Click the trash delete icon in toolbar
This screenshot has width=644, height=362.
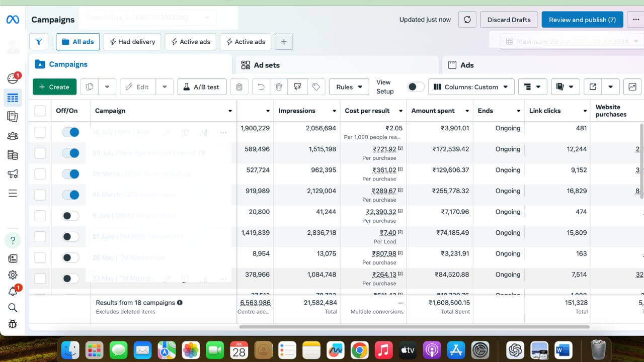[279, 87]
